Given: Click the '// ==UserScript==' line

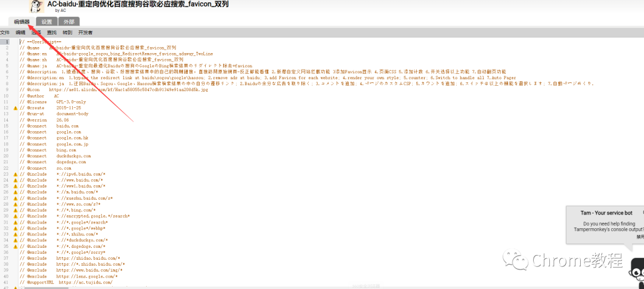Looking at the screenshot, I should coord(41,42).
